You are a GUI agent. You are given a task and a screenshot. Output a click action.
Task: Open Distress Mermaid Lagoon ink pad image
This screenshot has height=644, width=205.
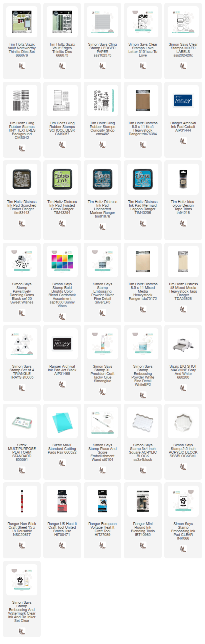[x=143, y=179]
